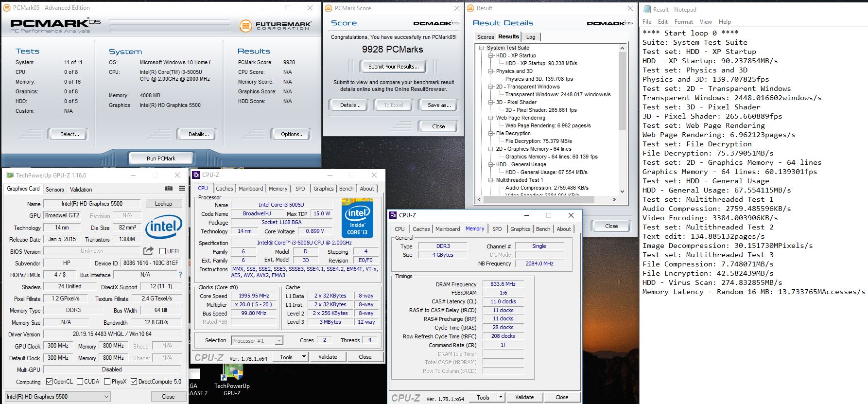
Task: Click Notepad title bar icon
Action: 647,9
